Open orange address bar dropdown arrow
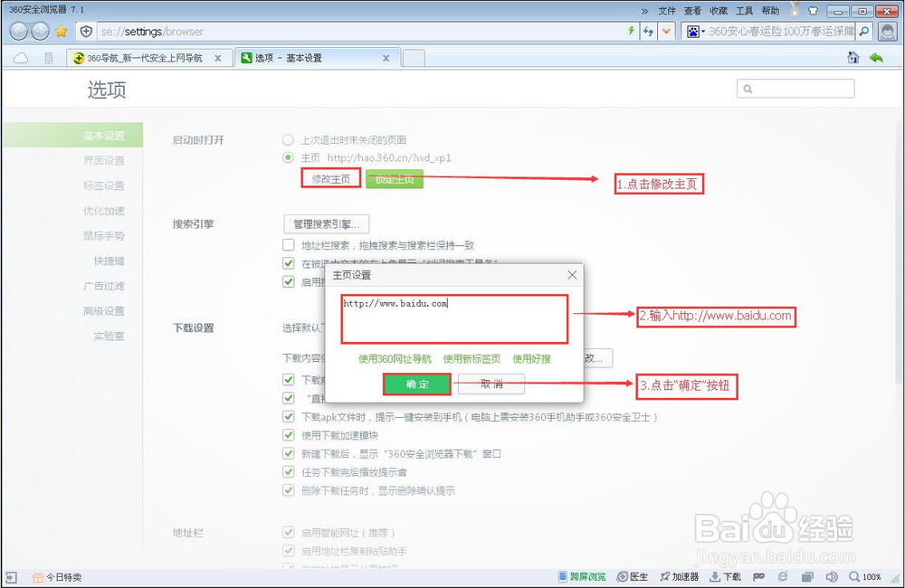 (667, 31)
